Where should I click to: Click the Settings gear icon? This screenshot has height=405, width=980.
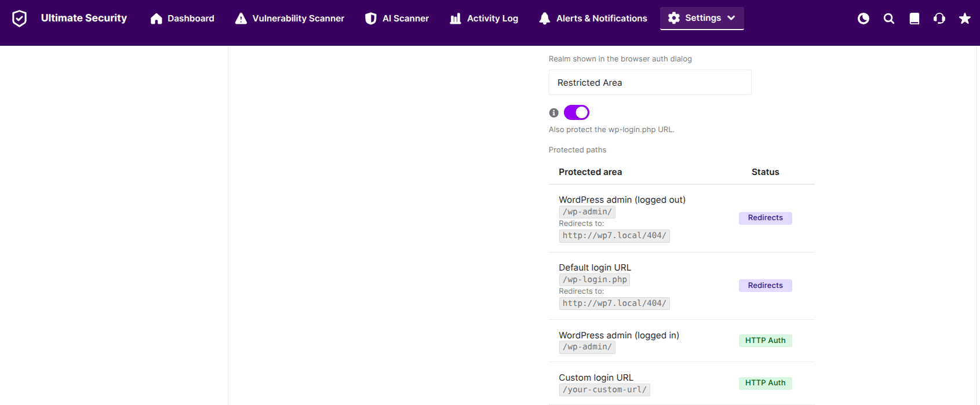(x=674, y=18)
